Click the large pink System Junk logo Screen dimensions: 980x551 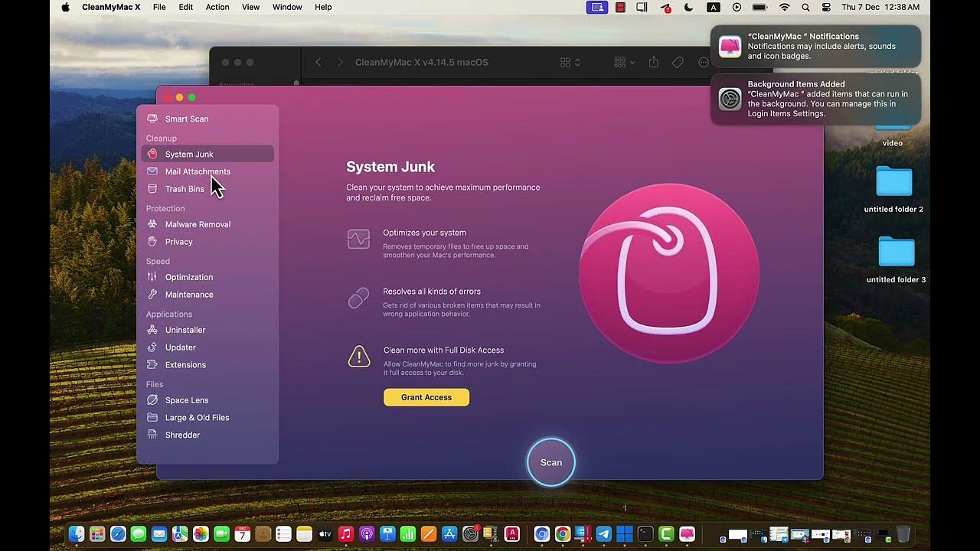pyautogui.click(x=669, y=273)
